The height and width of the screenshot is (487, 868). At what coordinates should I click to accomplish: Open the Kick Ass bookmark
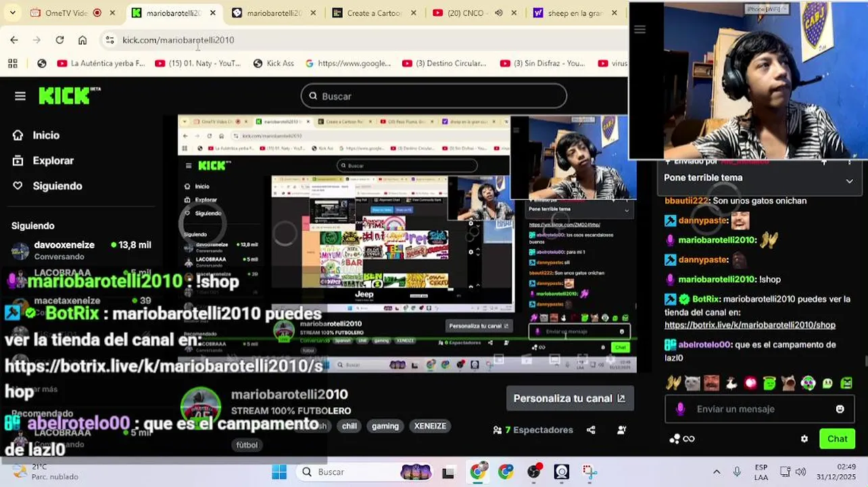[273, 63]
